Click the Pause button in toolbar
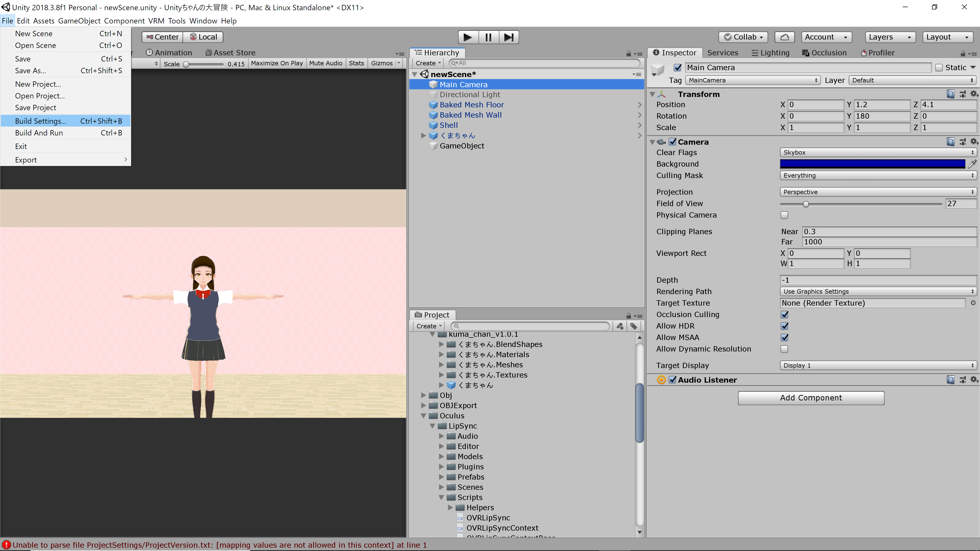Image resolution: width=980 pixels, height=551 pixels. [488, 37]
